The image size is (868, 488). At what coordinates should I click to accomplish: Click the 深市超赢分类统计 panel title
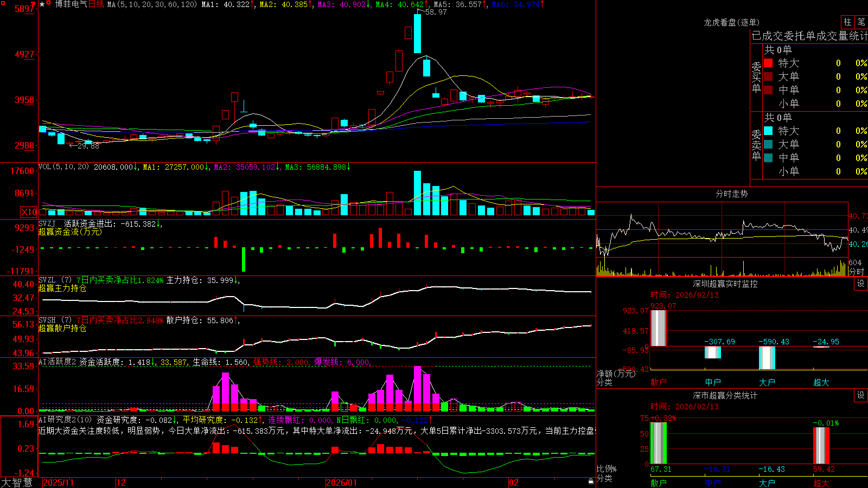[725, 395]
